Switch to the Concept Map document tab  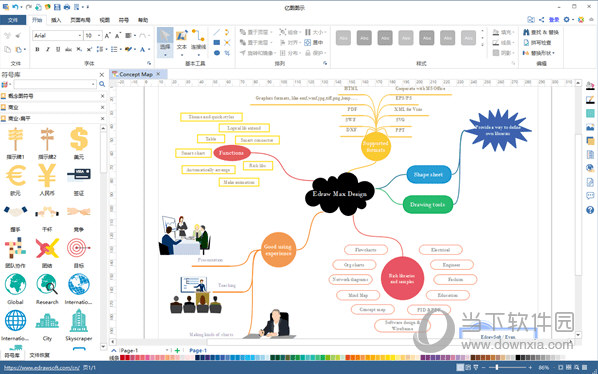point(136,74)
